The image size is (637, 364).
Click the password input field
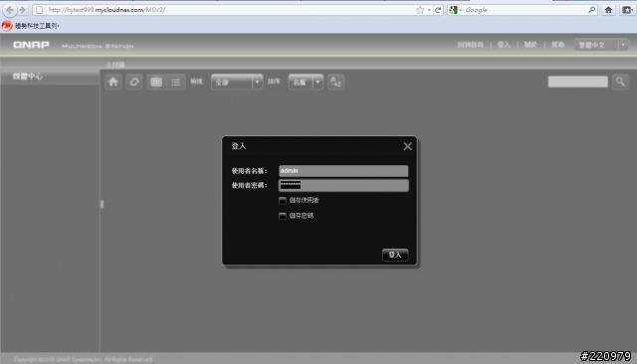(x=343, y=185)
